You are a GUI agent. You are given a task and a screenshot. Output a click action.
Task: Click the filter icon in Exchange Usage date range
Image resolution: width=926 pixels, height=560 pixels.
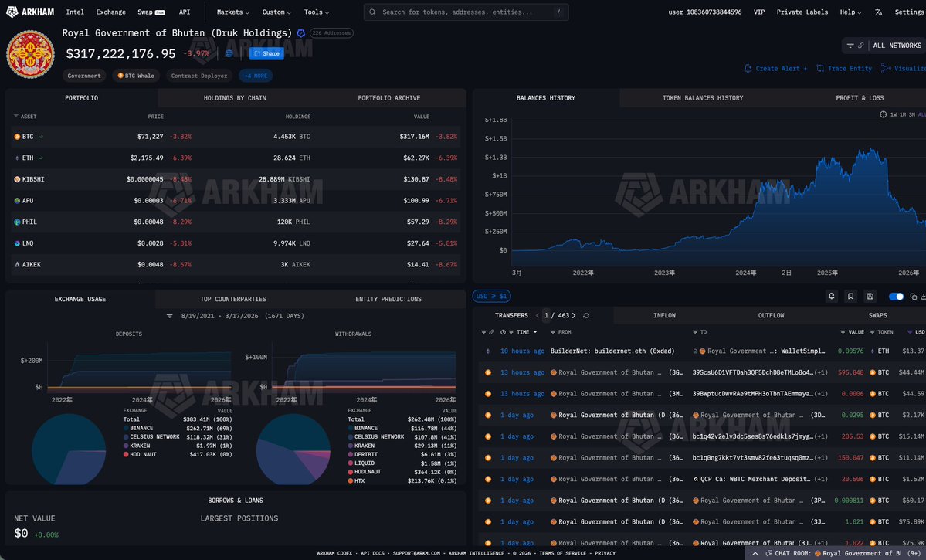[169, 316]
